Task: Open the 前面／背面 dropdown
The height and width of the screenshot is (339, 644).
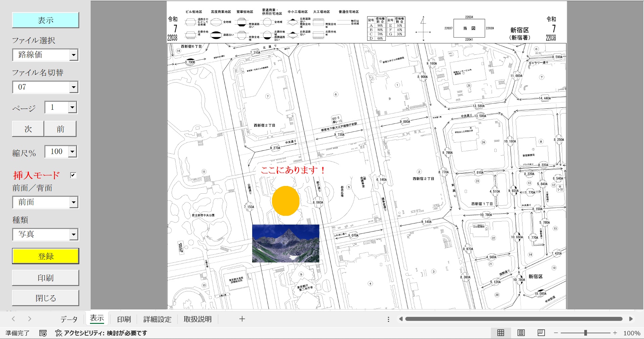Action: [x=74, y=202]
